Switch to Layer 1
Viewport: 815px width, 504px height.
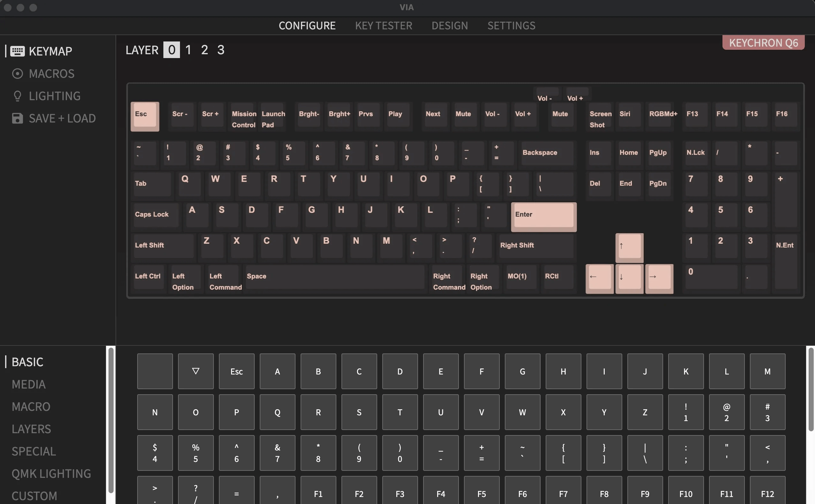pyautogui.click(x=188, y=50)
